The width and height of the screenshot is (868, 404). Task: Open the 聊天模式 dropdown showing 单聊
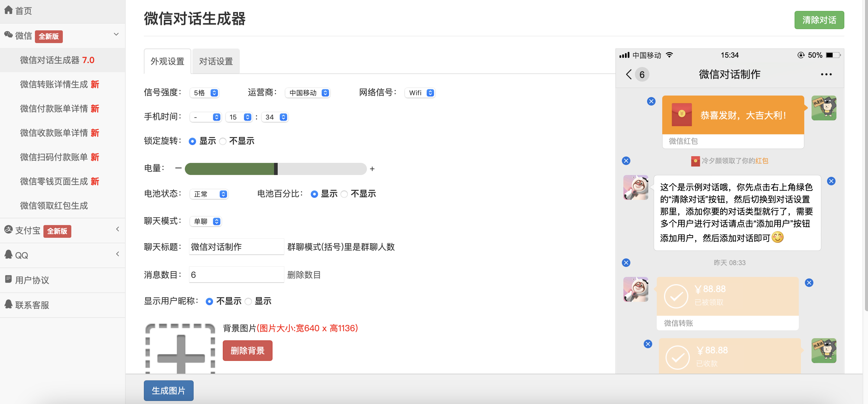(205, 221)
